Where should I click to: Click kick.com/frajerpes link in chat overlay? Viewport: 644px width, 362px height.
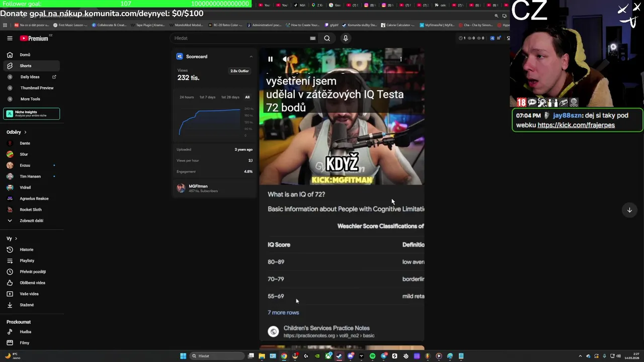pos(576,125)
